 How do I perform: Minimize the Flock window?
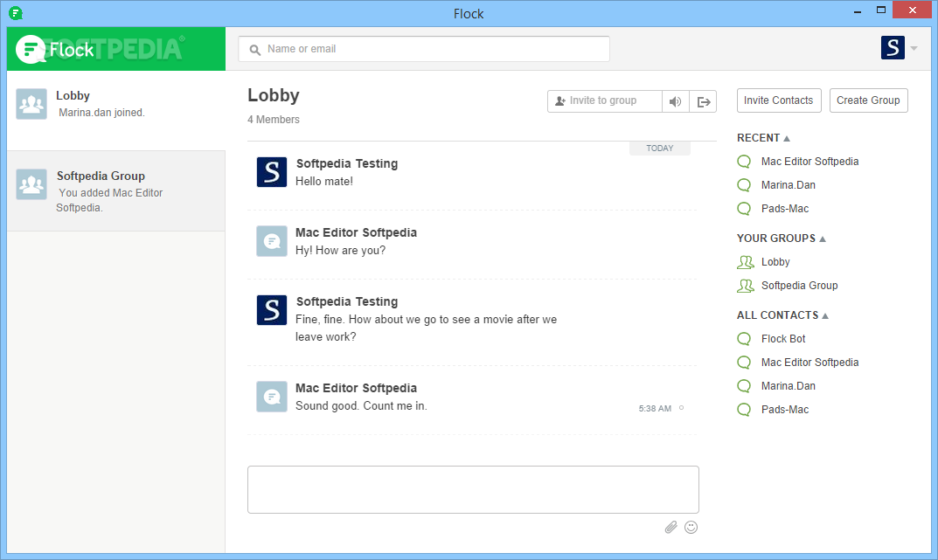click(x=858, y=10)
